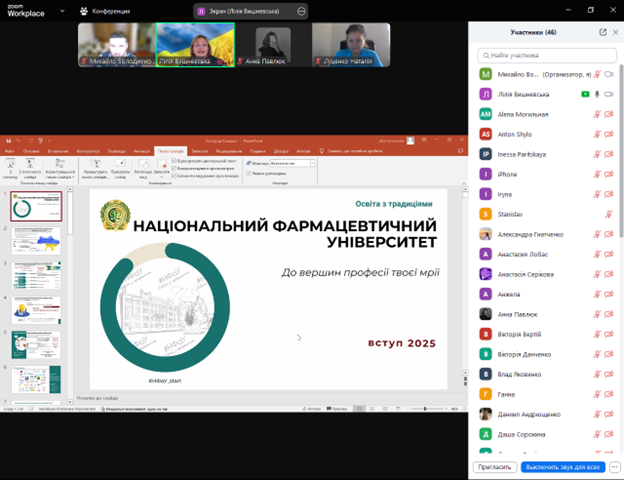Image resolution: width=624 pixels, height=480 pixels.
Task: Toggle 'Елементи керування мультимедіа' checkbox
Action: pos(174,176)
